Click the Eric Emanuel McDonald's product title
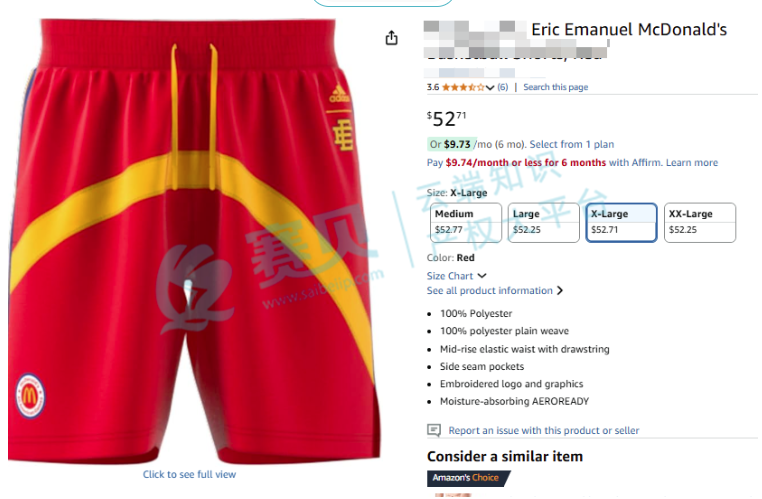This screenshot has width=762, height=499. [x=629, y=30]
